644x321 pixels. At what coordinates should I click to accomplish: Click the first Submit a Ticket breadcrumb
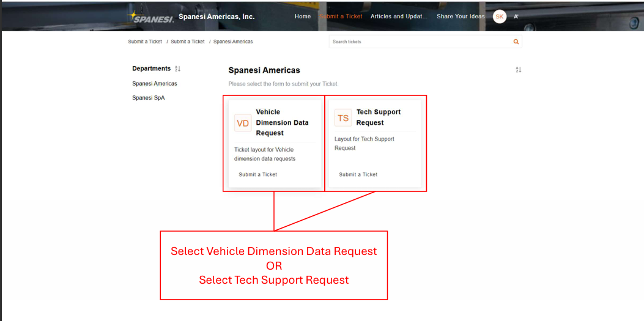(145, 42)
